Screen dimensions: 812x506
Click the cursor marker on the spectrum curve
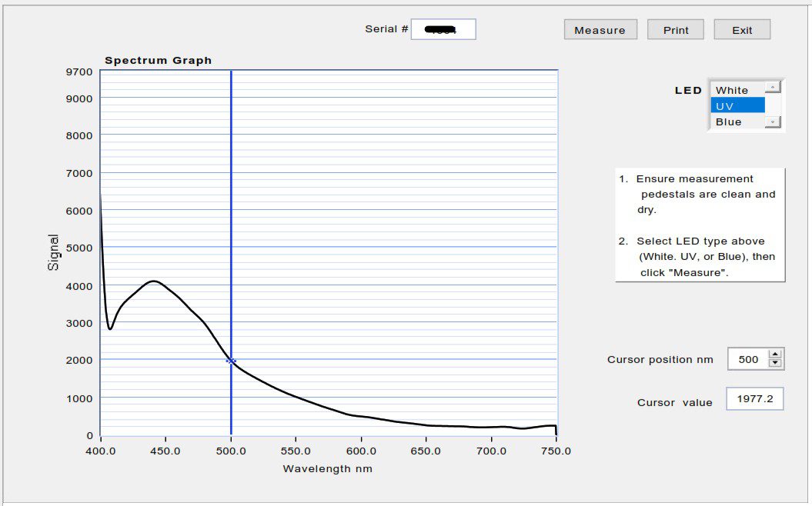tap(231, 360)
